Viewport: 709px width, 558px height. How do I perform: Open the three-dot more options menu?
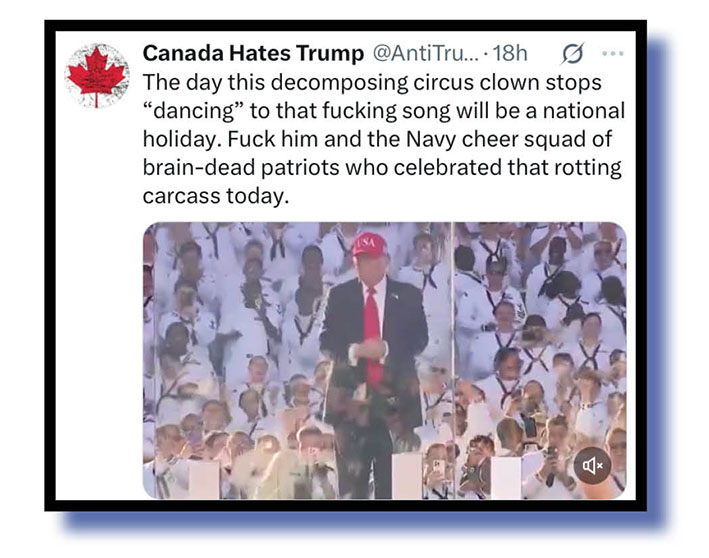point(613,53)
